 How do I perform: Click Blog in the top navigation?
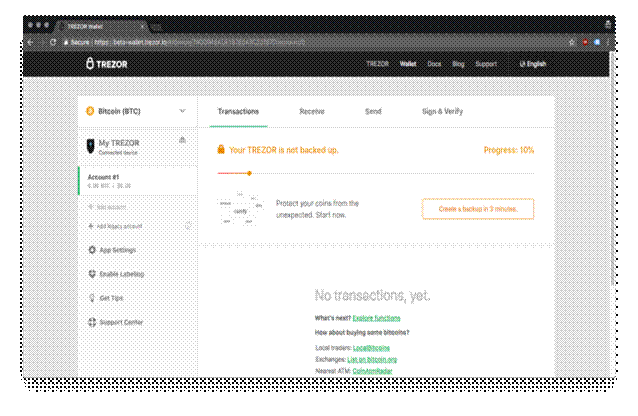pyautogui.click(x=458, y=63)
